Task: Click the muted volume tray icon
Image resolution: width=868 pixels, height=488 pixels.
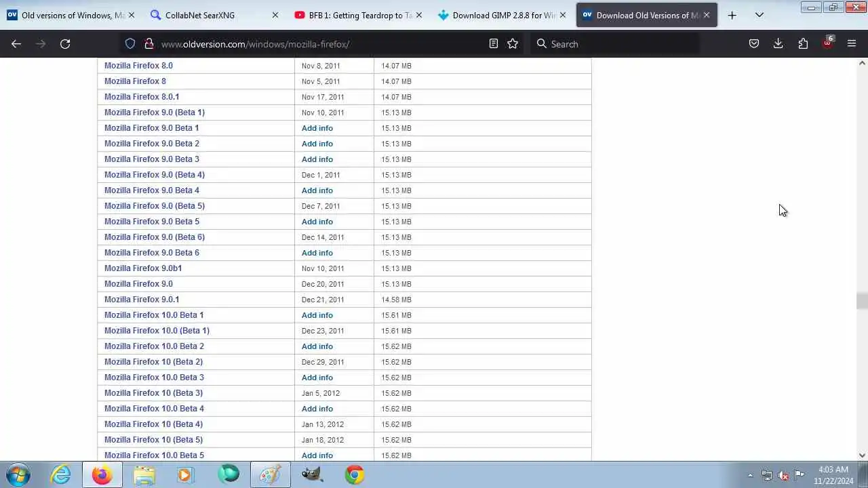Action: 783,475
